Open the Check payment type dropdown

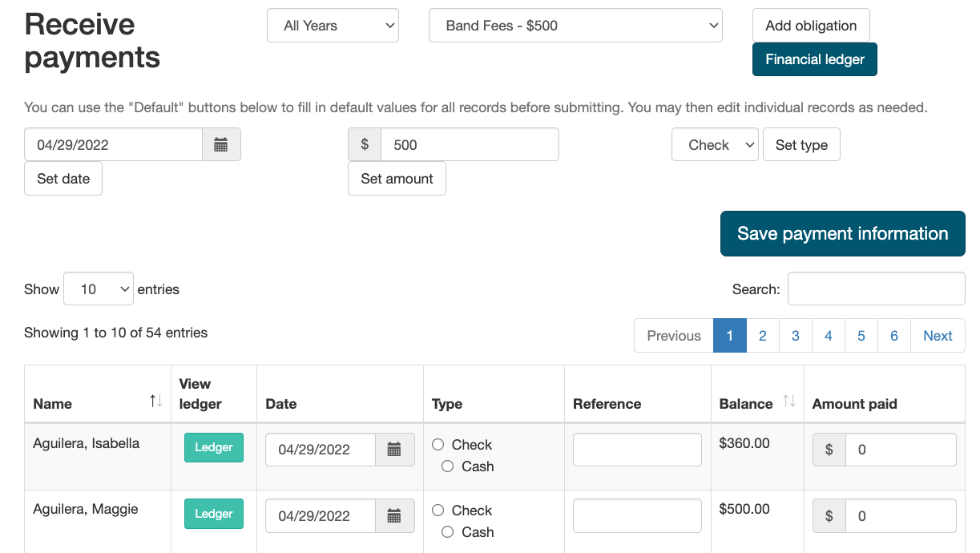(x=715, y=145)
